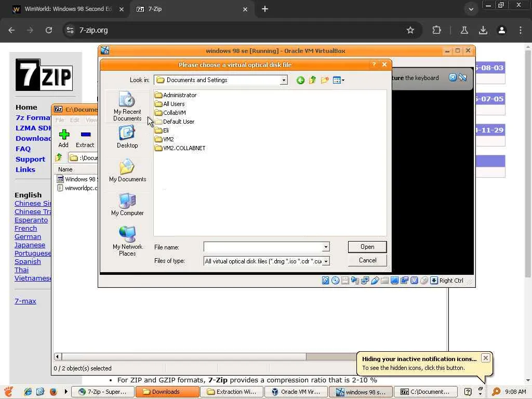
Task: Expand the File name dropdown arrow
Action: point(326,247)
